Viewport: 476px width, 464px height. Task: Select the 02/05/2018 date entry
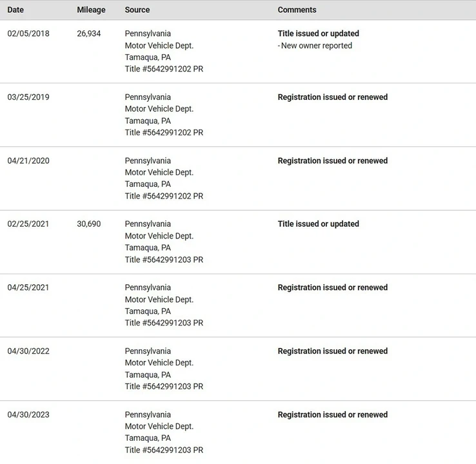point(28,34)
